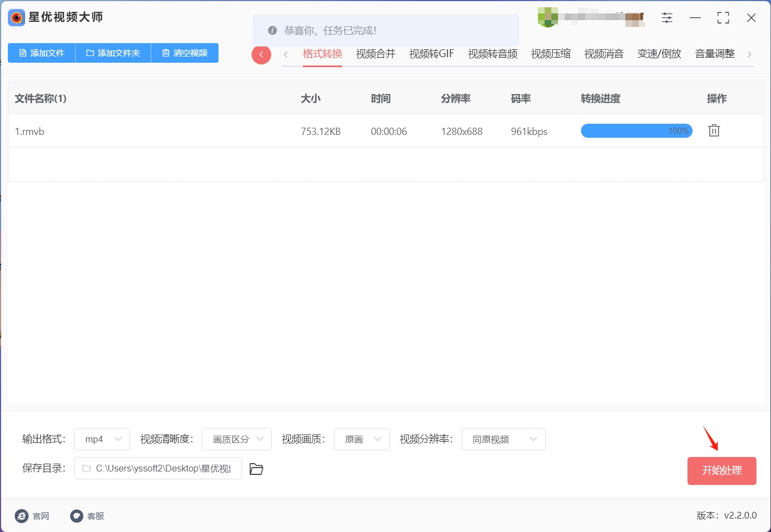Delete 1.rmvb with the trash icon

(x=714, y=130)
